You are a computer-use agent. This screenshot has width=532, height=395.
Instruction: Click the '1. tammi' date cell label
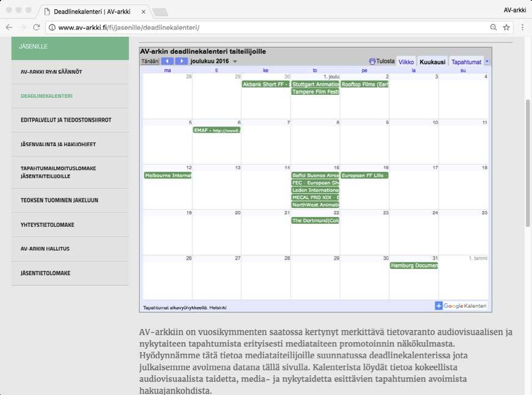click(x=478, y=258)
